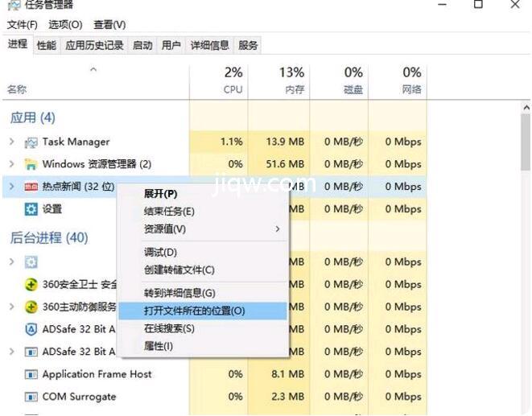Select 打开文件所在的位置(O) from context menu
The image size is (532, 416).
194,311
